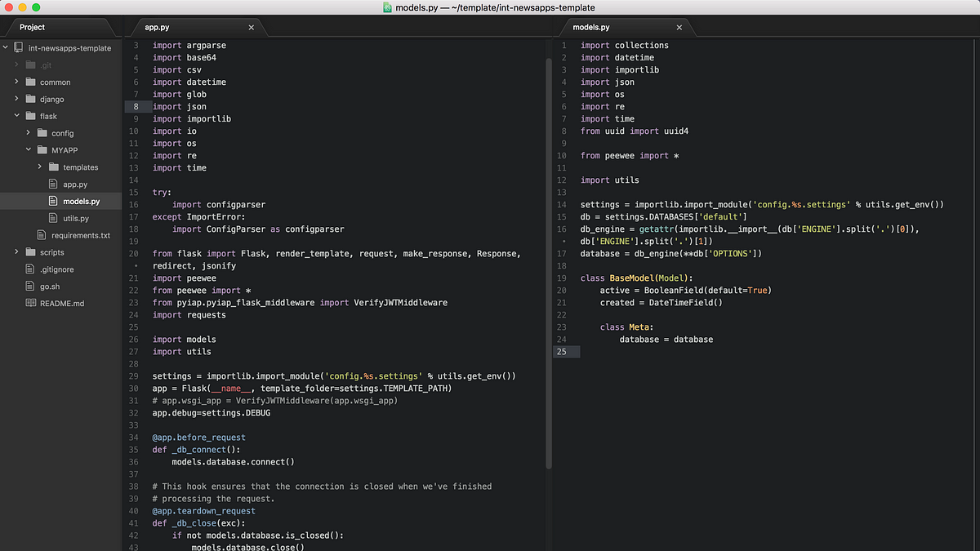Screen dimensions: 980x551
Task: Click 'import collections' in models.py
Action: click(x=625, y=46)
